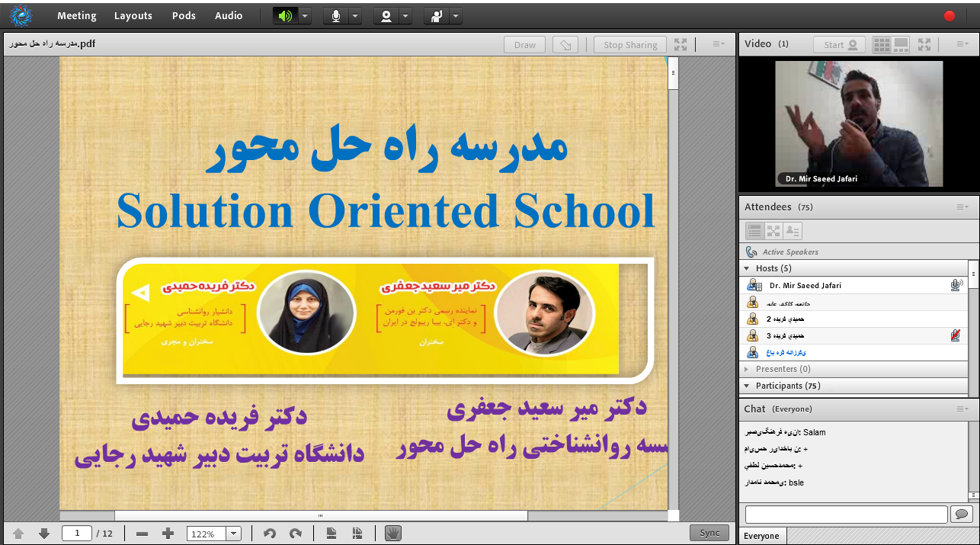Go to next page with down arrow
The width and height of the screenshot is (980, 545).
(44, 534)
